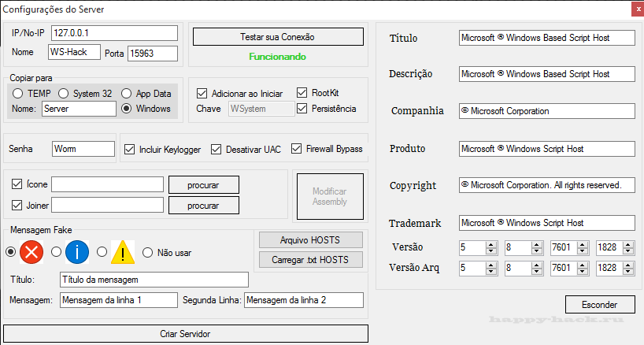
Task: Click the Descrição field
Action: 547,74
